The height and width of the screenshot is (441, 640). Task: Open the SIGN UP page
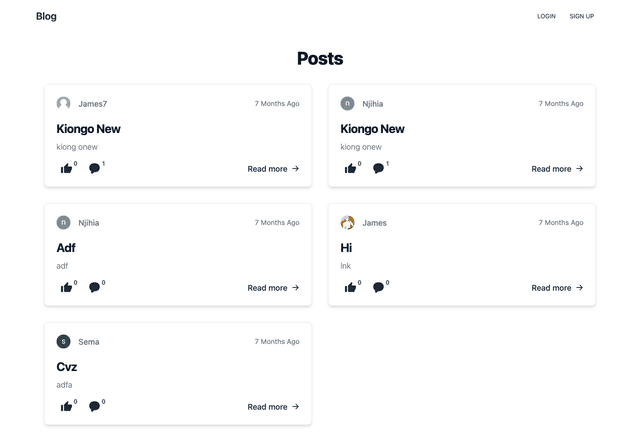tap(582, 16)
